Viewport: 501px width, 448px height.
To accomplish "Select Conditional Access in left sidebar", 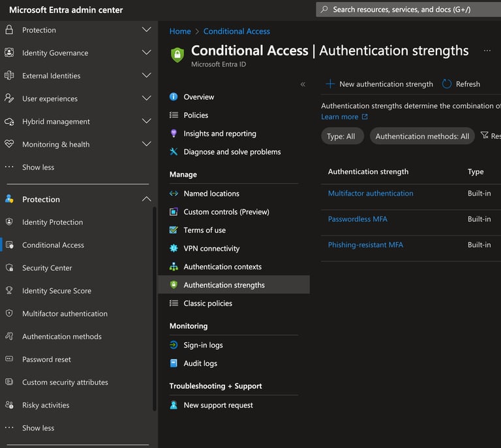I will 53,245.
